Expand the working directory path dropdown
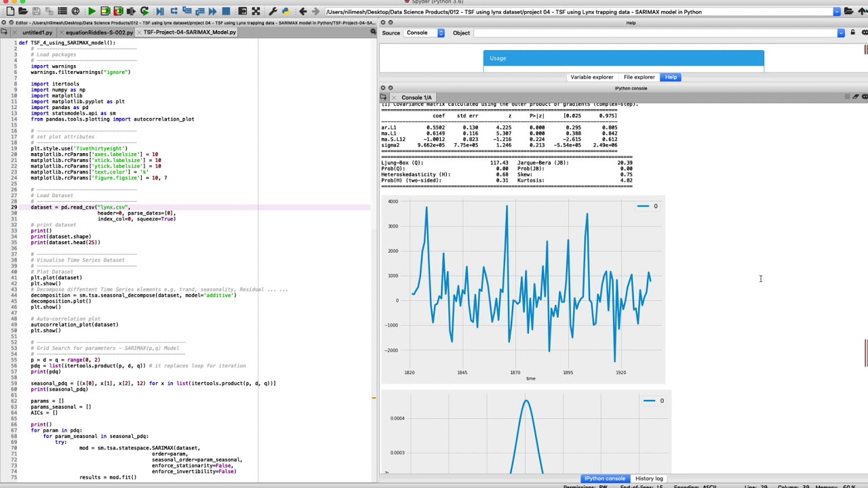Image resolution: width=868 pixels, height=488 pixels. [x=837, y=12]
